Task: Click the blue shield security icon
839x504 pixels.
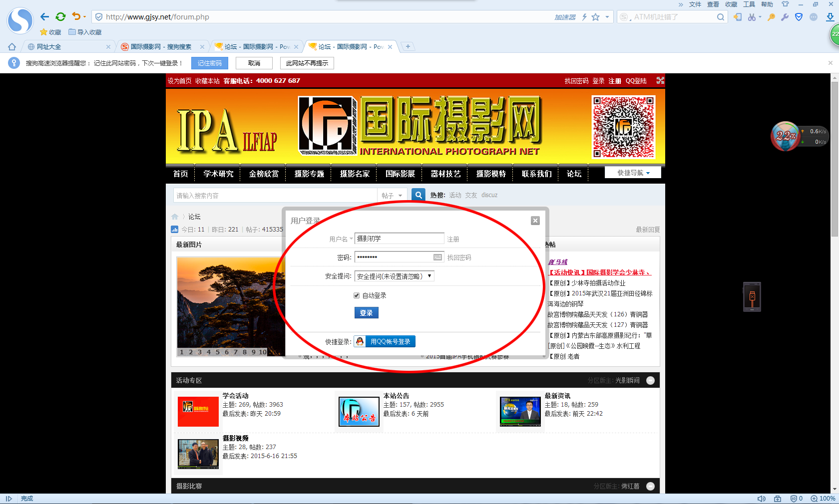Action: [799, 17]
